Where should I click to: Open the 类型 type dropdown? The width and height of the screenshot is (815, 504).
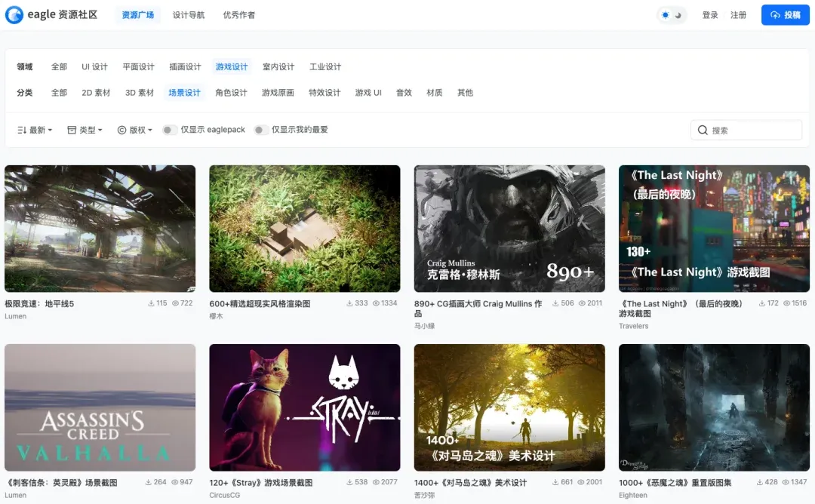click(85, 130)
